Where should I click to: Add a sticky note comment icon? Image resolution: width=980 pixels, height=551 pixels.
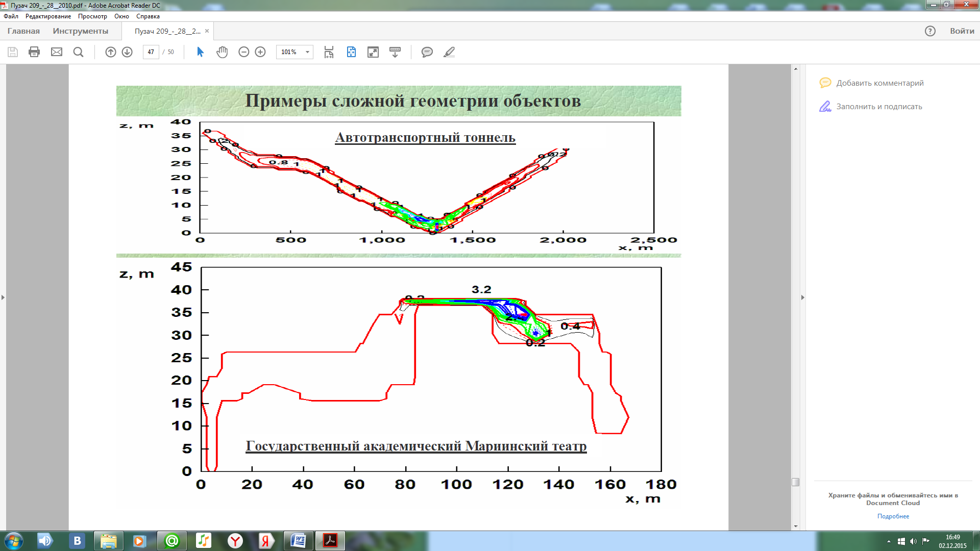tap(427, 52)
